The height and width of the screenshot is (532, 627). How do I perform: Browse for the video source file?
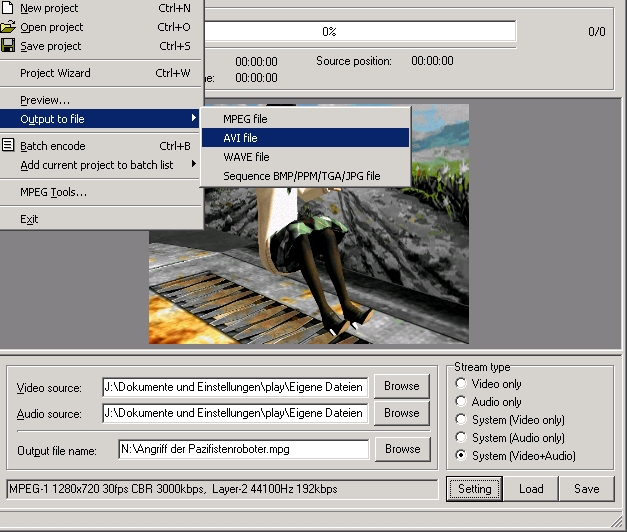[402, 386]
